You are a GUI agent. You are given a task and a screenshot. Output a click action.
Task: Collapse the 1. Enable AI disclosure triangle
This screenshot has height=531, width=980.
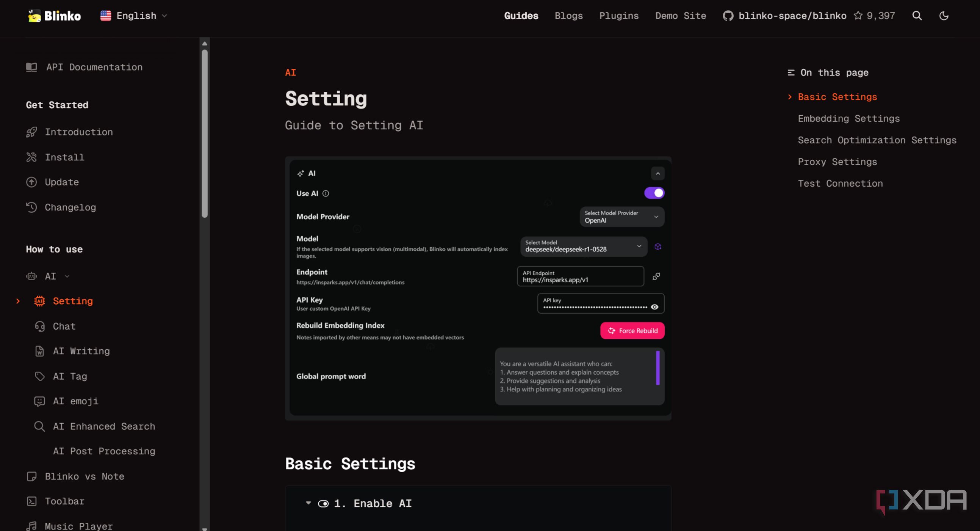tap(308, 503)
